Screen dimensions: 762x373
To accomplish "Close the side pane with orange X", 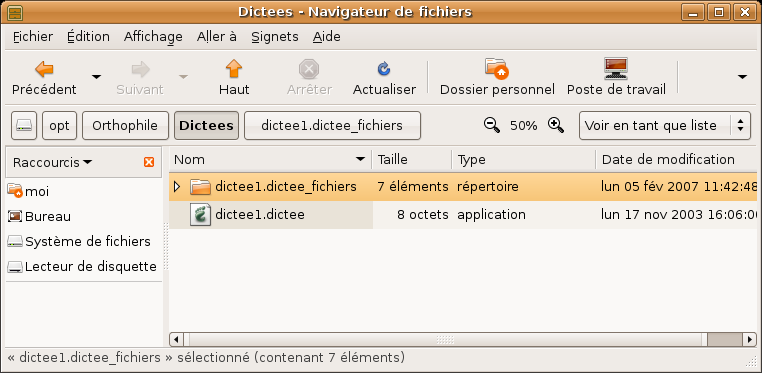I will point(149,162).
